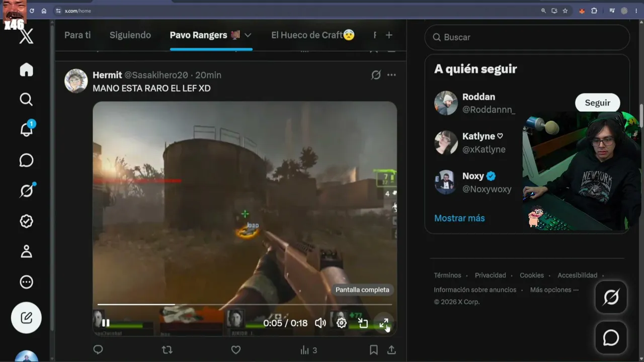Open Hermit's profile avatar
Image resolution: width=644 pixels, height=362 pixels.
click(x=76, y=81)
